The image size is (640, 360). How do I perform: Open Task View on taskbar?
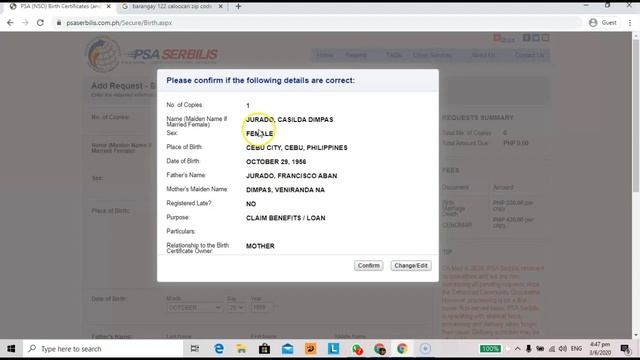coord(195,349)
